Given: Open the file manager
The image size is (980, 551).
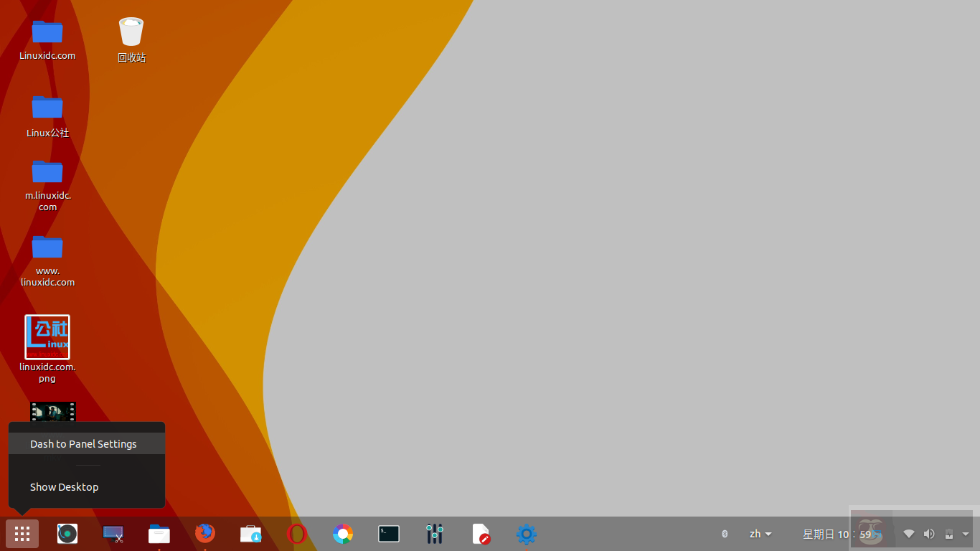Looking at the screenshot, I should pyautogui.click(x=159, y=534).
